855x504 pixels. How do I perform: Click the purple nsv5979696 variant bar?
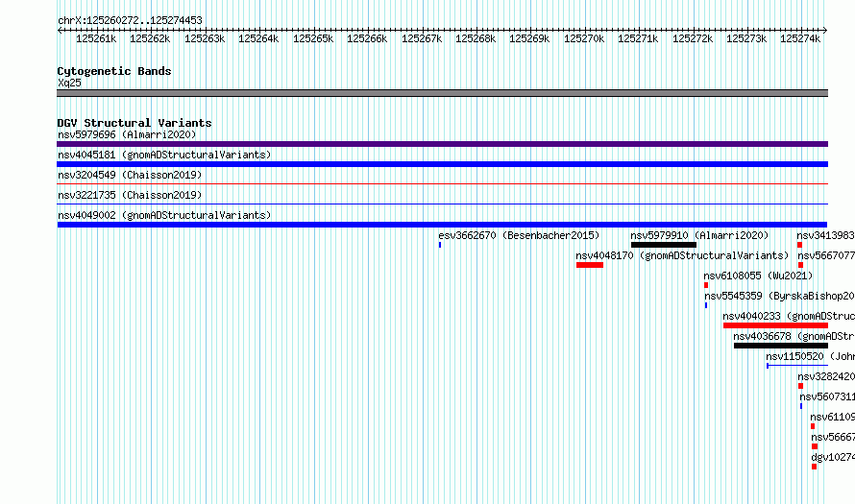(442, 144)
